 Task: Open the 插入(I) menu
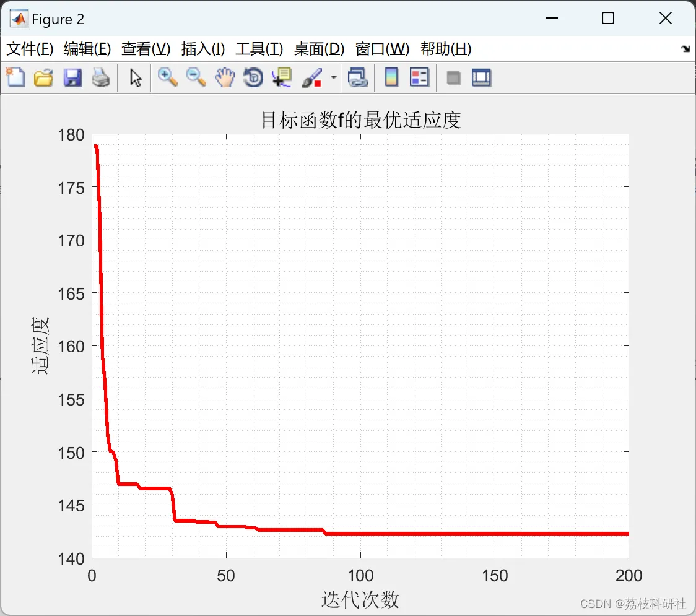point(203,49)
